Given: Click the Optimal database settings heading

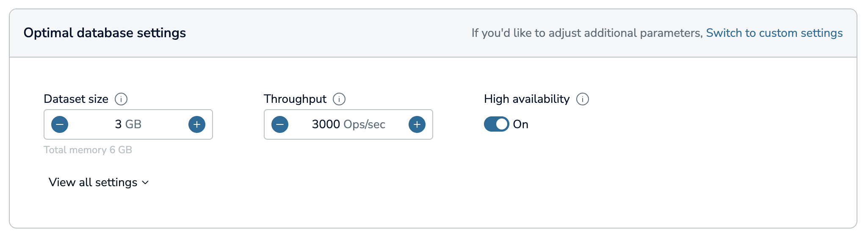Looking at the screenshot, I should point(105,33).
